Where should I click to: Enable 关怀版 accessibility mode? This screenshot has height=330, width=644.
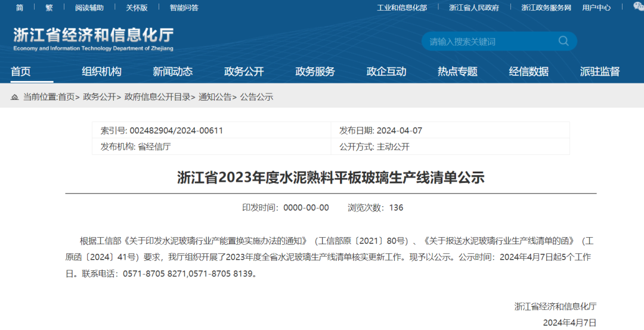coord(137,8)
